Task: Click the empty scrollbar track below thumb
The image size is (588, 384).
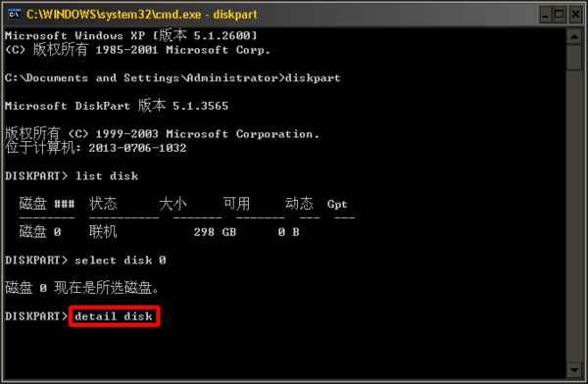Action: [x=574, y=216]
